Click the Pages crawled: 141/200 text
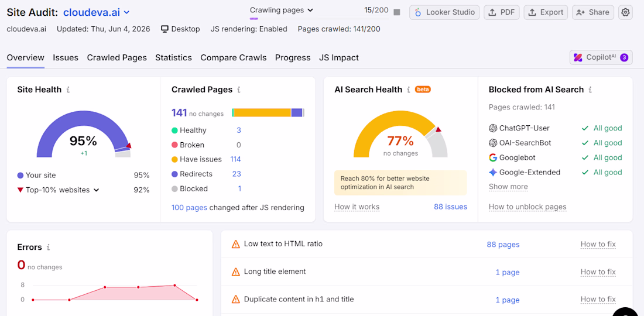Viewport: 644px width, 316px height. coord(339,29)
